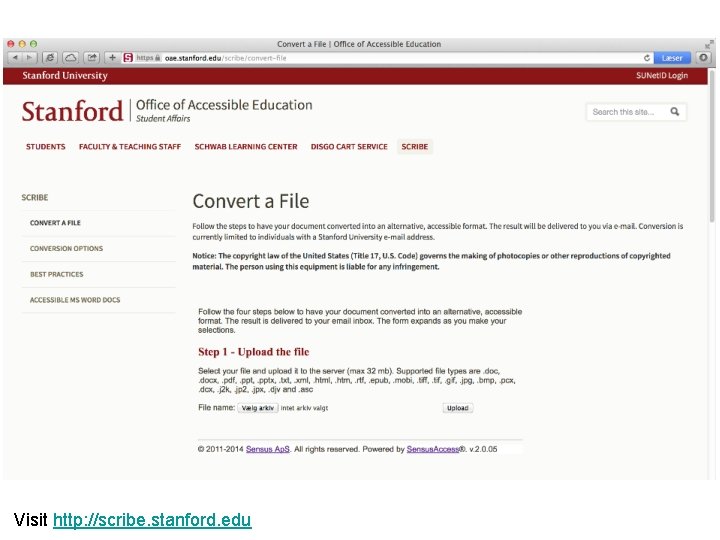Click the fullscreen arrows icon
This screenshot has height=540, width=720.
pos(709,45)
